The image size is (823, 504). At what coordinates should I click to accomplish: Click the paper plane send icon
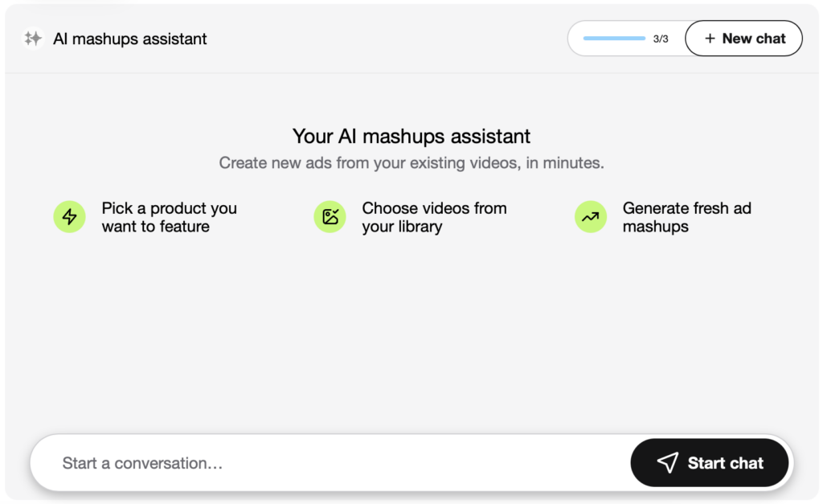coord(668,463)
